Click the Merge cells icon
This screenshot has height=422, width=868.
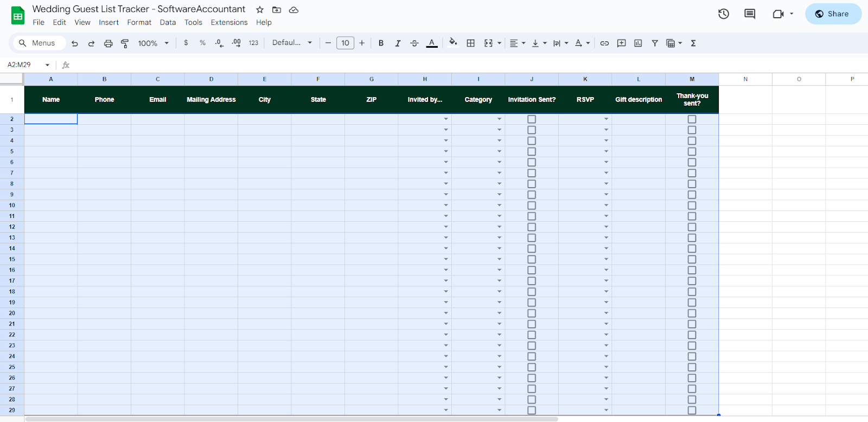[488, 43]
